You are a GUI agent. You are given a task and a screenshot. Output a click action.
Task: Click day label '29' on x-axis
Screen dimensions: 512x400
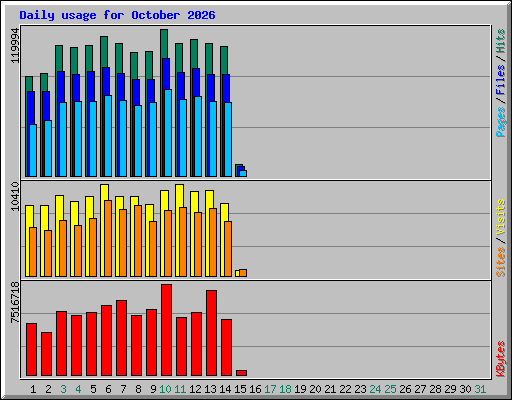pos(450,389)
